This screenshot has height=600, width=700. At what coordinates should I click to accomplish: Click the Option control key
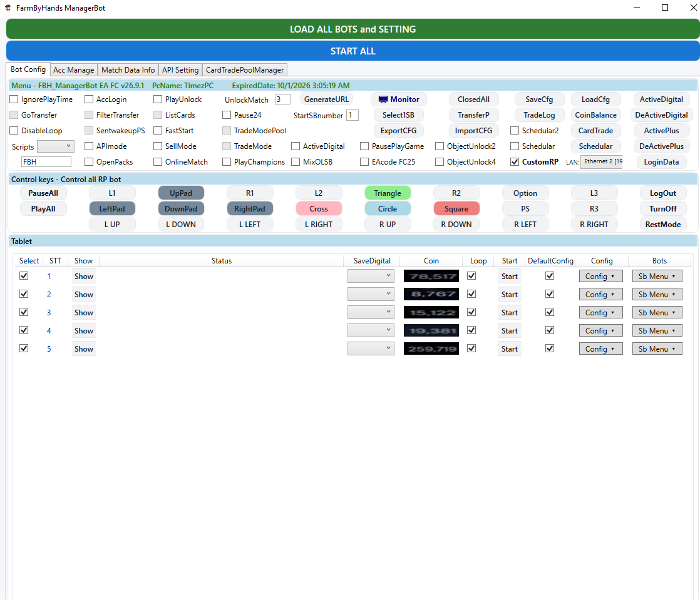(x=525, y=193)
